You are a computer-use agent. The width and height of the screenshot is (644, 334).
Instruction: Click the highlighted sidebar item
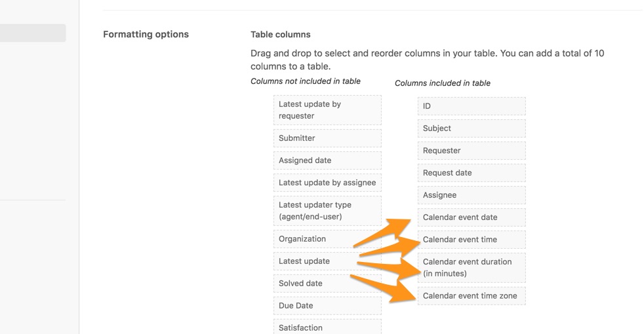click(x=33, y=33)
